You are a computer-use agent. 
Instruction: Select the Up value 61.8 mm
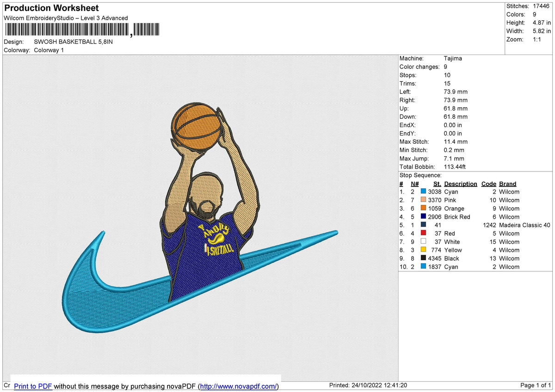click(456, 108)
